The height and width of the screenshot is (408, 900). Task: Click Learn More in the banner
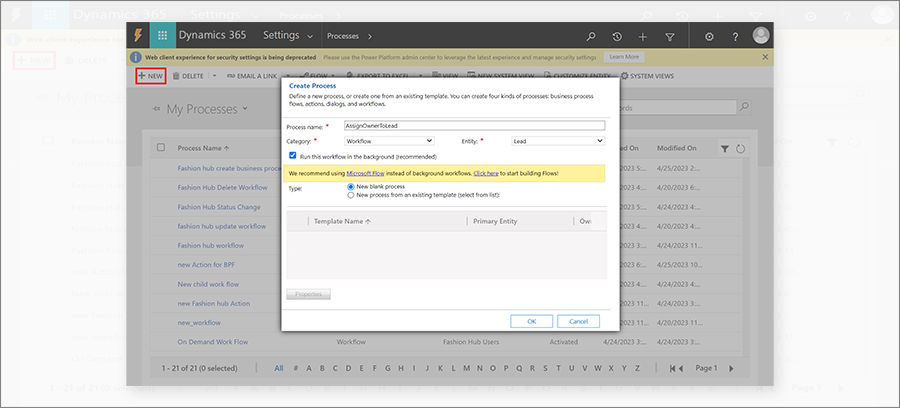(x=624, y=57)
